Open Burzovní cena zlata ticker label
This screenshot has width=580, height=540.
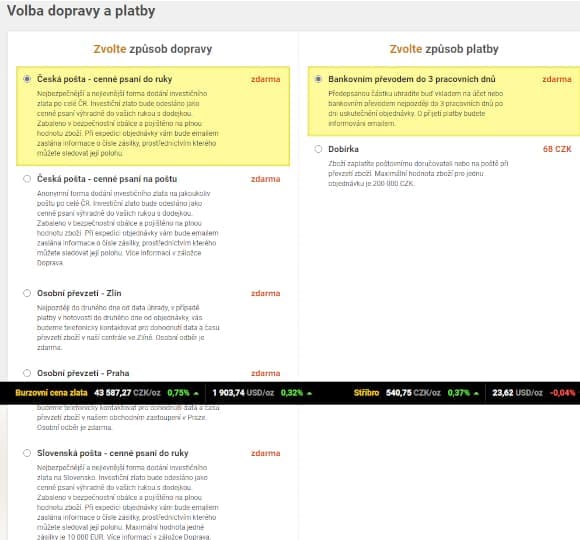tap(51, 393)
